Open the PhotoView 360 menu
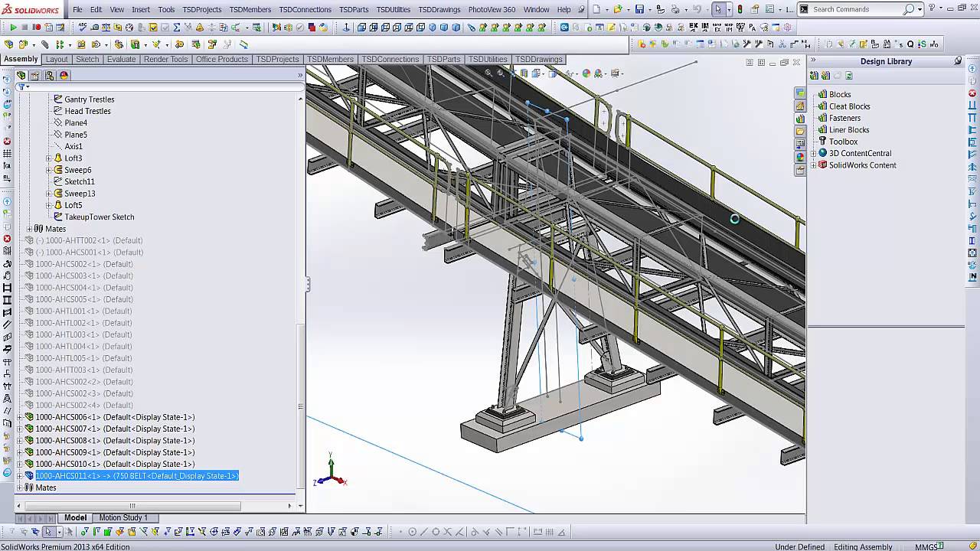This screenshot has height=551, width=980. (x=492, y=9)
